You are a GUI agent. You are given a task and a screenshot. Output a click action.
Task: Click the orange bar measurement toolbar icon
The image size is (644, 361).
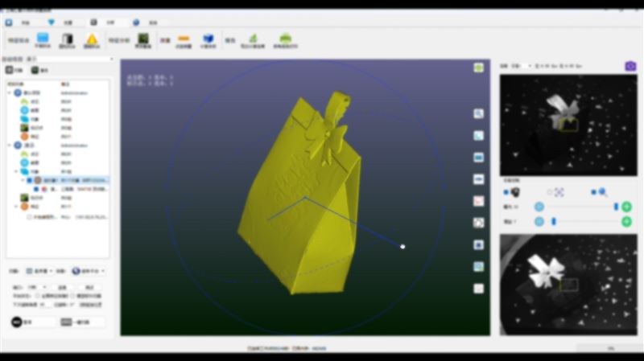184,39
